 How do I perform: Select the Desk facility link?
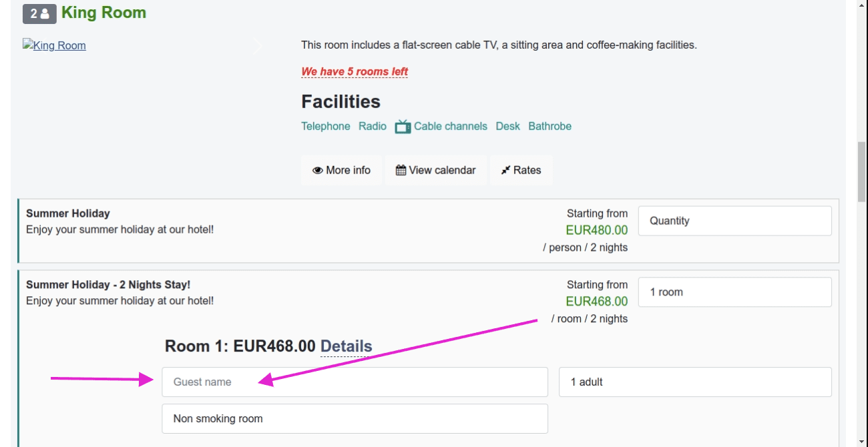pos(507,126)
